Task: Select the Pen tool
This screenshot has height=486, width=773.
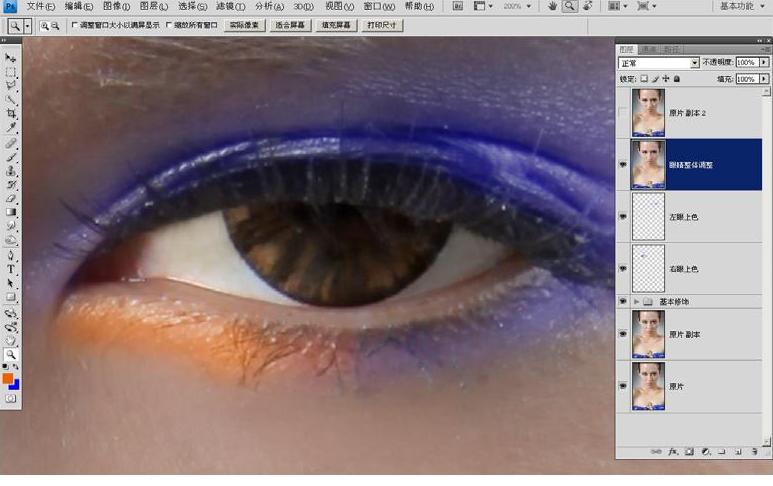Action: (x=10, y=256)
